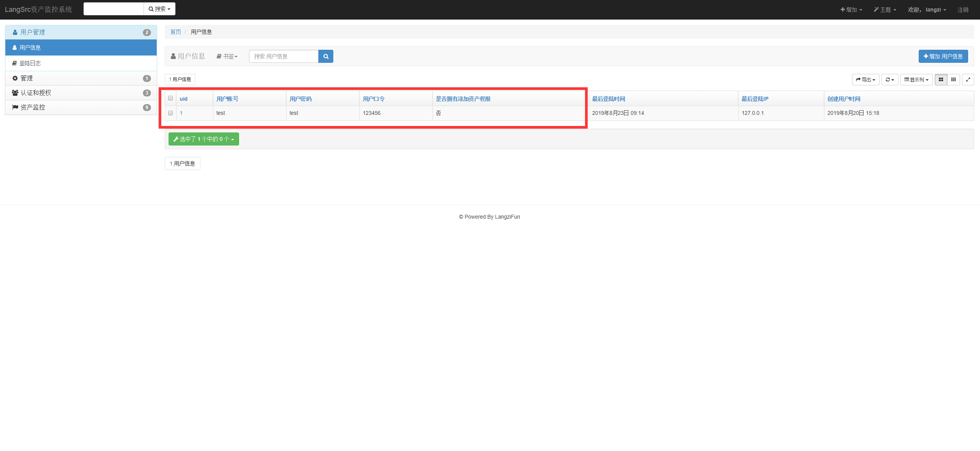Check the checkbox for user row 1
The height and width of the screenshot is (451, 980).
point(170,113)
